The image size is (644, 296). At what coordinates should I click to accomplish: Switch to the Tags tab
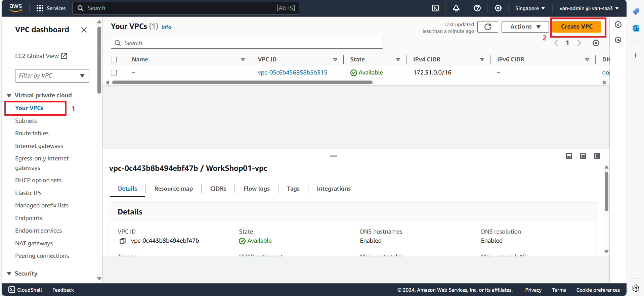[x=293, y=189]
